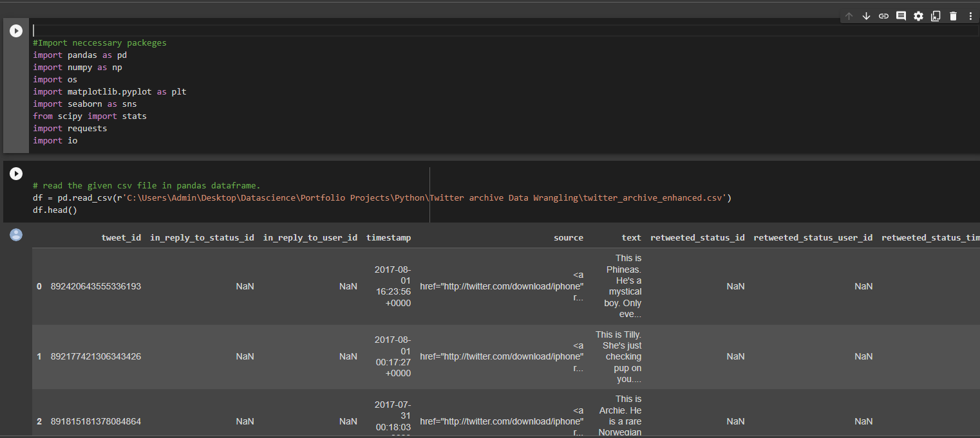
Task: Open the more cell actions menu
Action: (970, 15)
